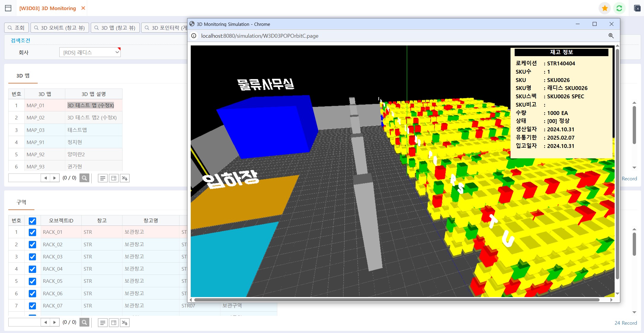This screenshot has height=333, width=644.
Task: Click the 조회 search button
Action: [17, 28]
